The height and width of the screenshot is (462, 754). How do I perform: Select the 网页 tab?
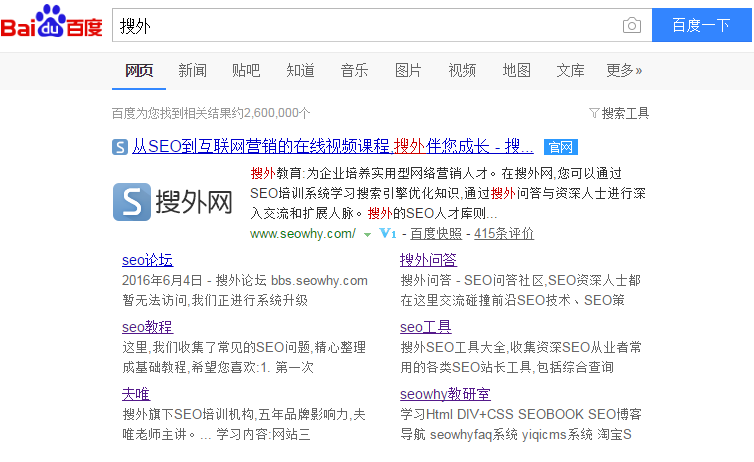(139, 71)
